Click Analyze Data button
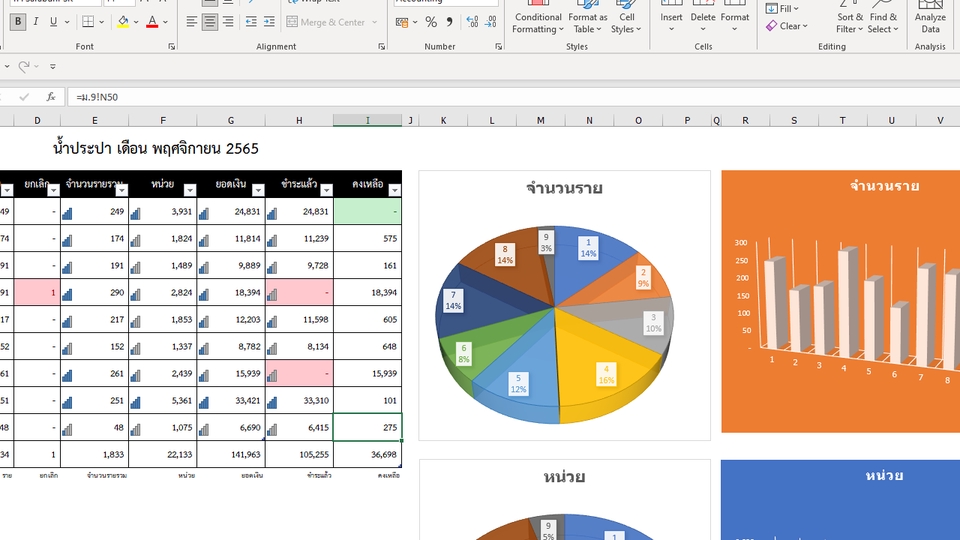The image size is (960, 540). 930,17
